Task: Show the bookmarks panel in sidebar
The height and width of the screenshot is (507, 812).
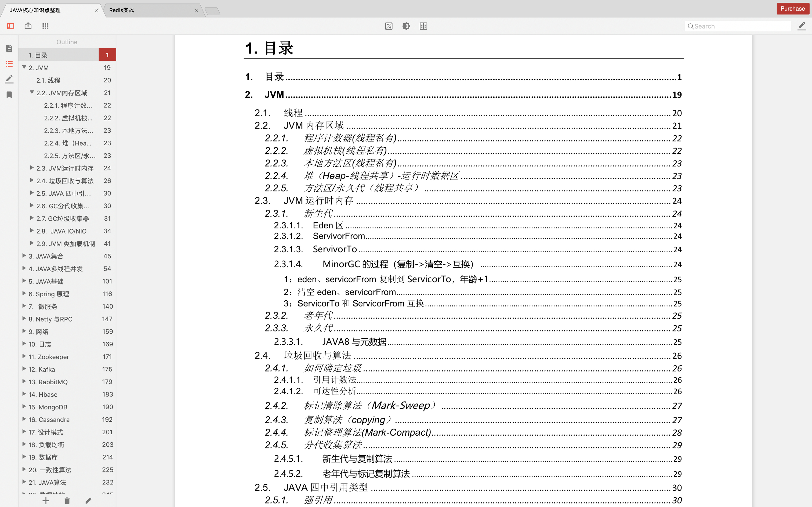Action: pos(9,95)
